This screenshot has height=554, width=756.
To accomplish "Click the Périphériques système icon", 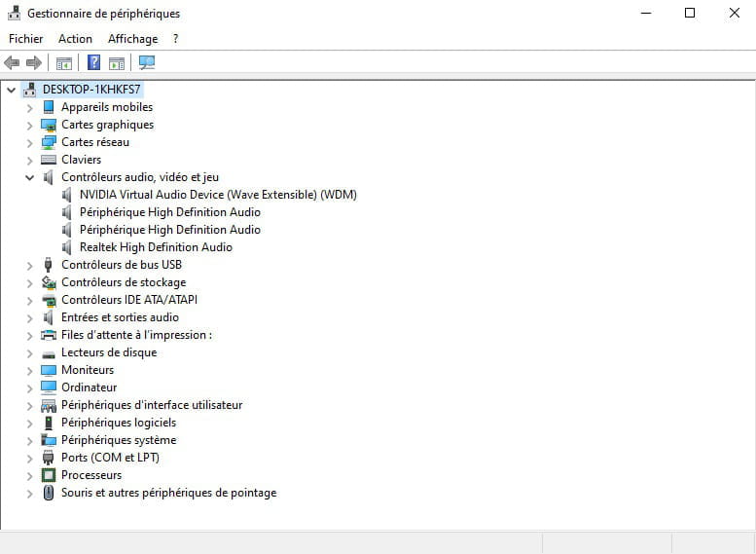I will tap(49, 440).
